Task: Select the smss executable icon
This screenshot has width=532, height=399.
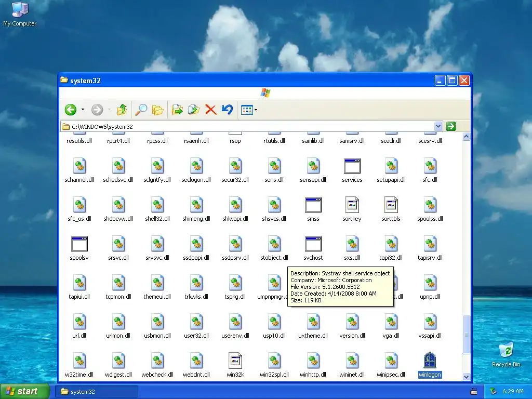Action: point(313,205)
